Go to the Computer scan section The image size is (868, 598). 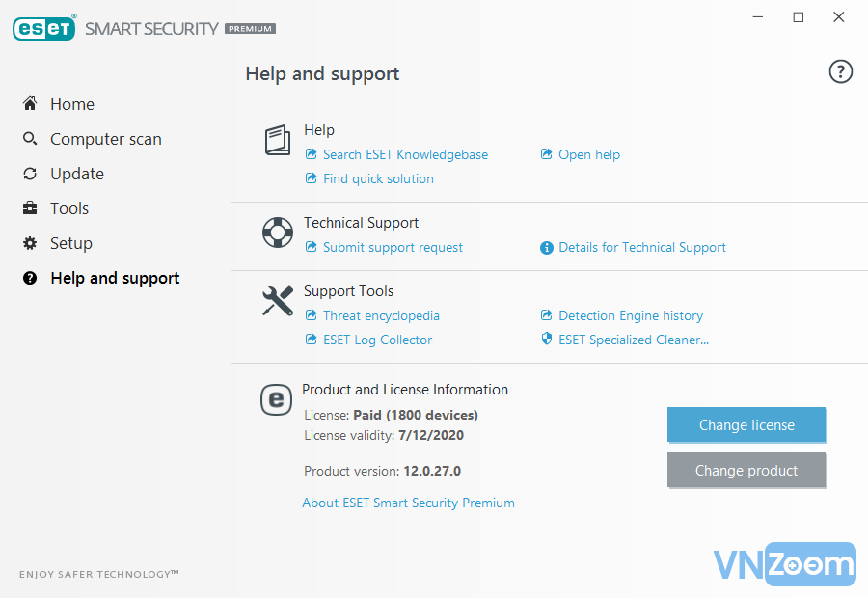(105, 139)
